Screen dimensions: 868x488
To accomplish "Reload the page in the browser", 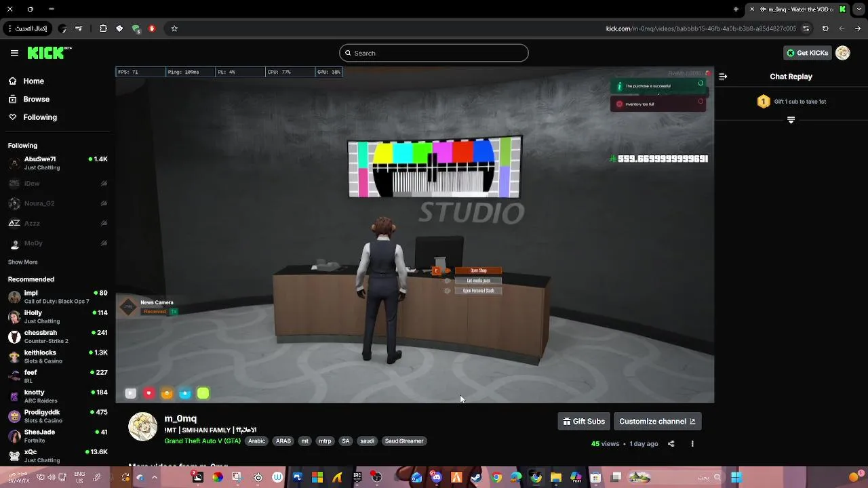I will click(x=825, y=28).
